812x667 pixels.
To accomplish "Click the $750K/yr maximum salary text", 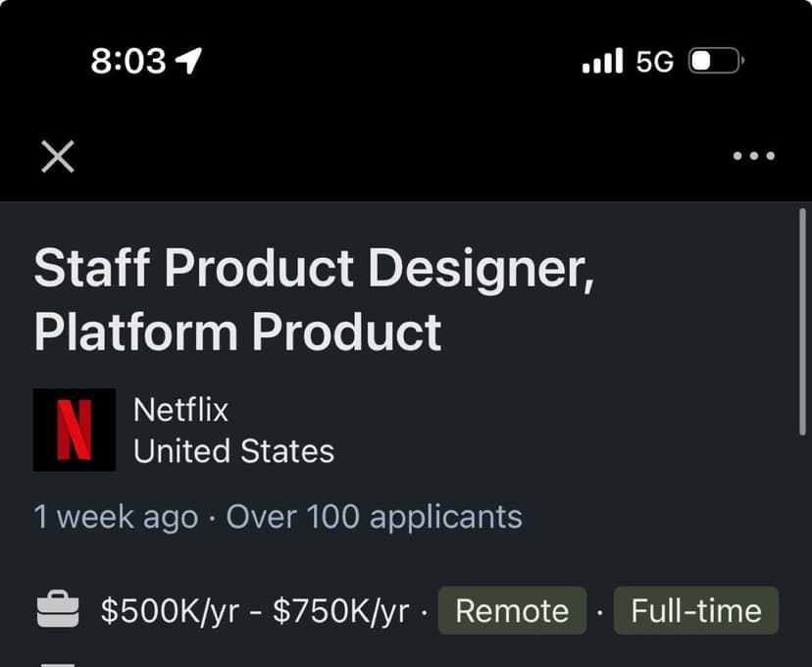I will 340,611.
